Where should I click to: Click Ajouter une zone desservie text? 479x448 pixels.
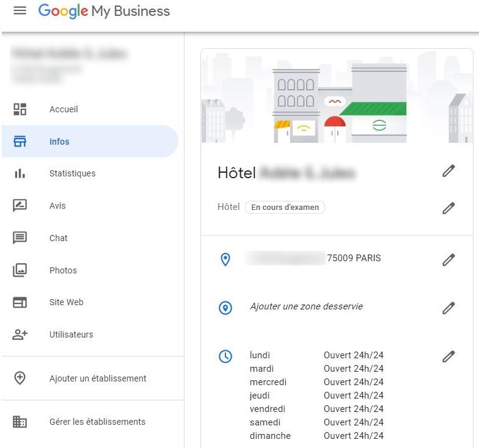(x=306, y=306)
